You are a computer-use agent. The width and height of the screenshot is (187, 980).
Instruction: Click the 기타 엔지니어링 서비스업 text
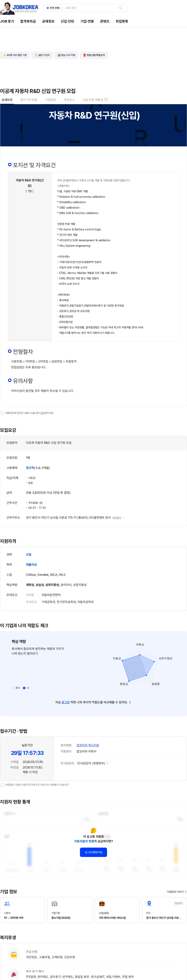pyautogui.click(x=112, y=918)
